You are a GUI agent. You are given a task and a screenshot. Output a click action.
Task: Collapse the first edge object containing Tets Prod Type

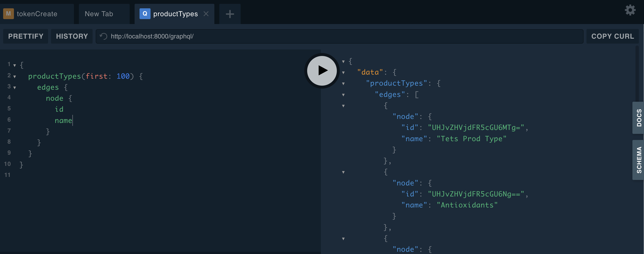(x=343, y=106)
